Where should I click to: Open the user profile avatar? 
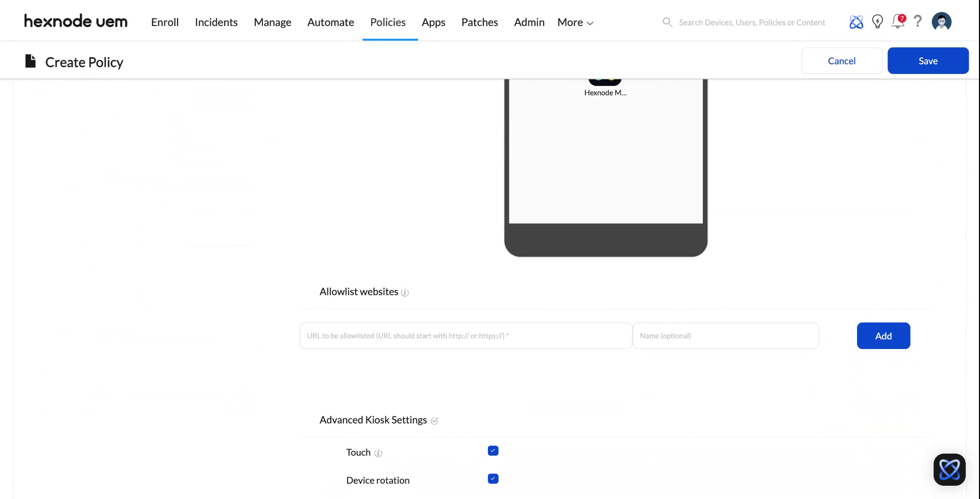[x=942, y=21]
